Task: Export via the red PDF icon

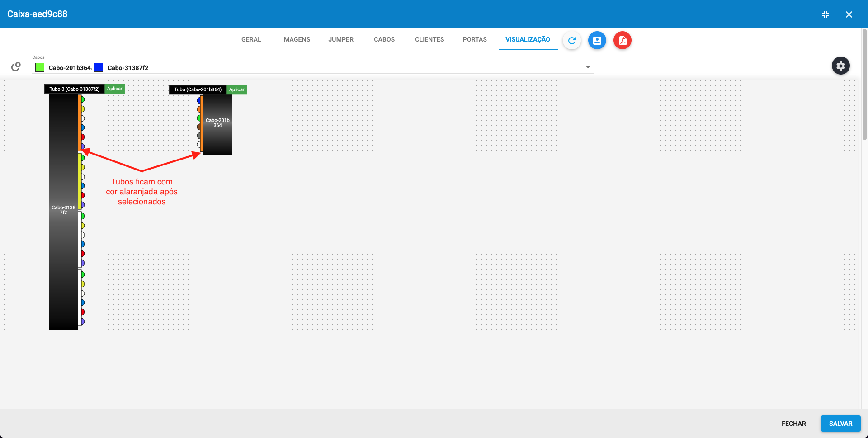Action: (622, 40)
